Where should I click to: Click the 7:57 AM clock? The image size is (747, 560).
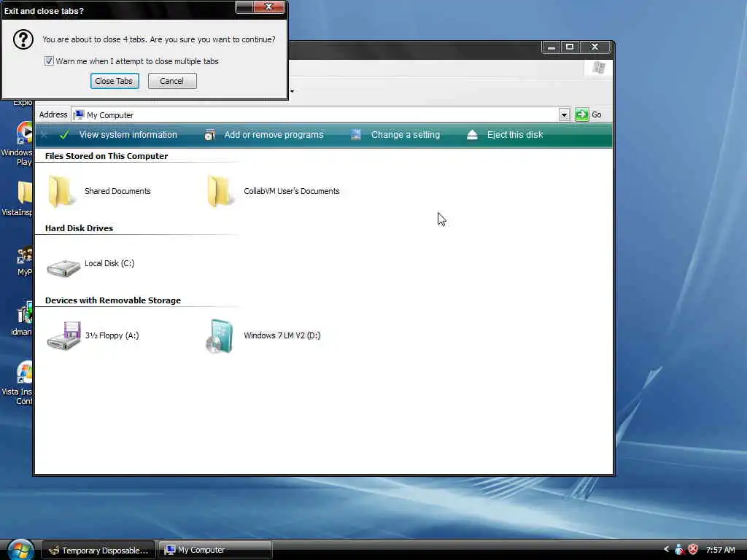click(x=720, y=550)
